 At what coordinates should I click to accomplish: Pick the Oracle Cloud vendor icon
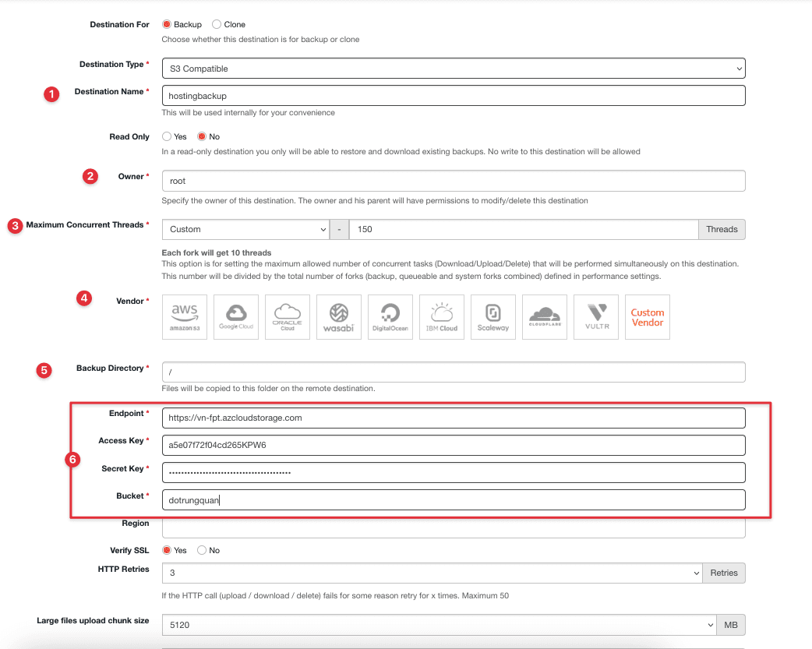pos(288,317)
